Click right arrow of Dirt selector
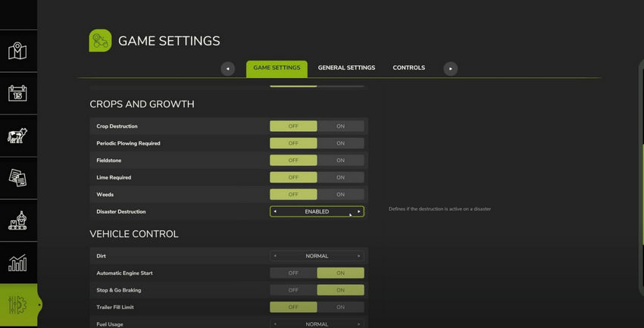 tap(359, 256)
